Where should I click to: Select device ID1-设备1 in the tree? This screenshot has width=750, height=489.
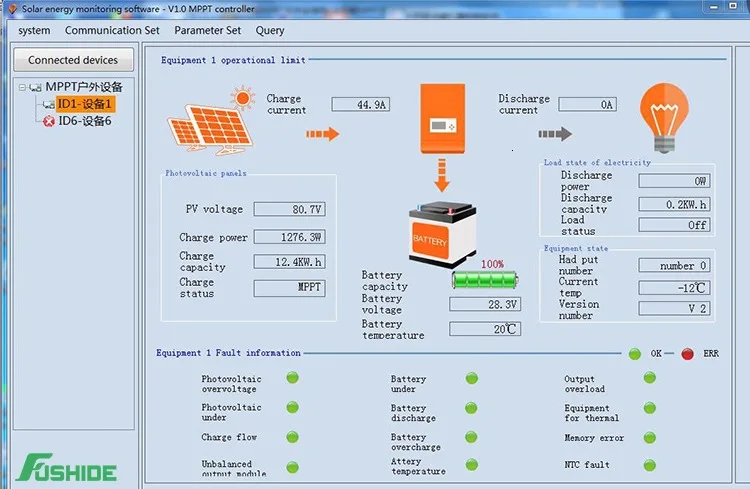pos(85,104)
